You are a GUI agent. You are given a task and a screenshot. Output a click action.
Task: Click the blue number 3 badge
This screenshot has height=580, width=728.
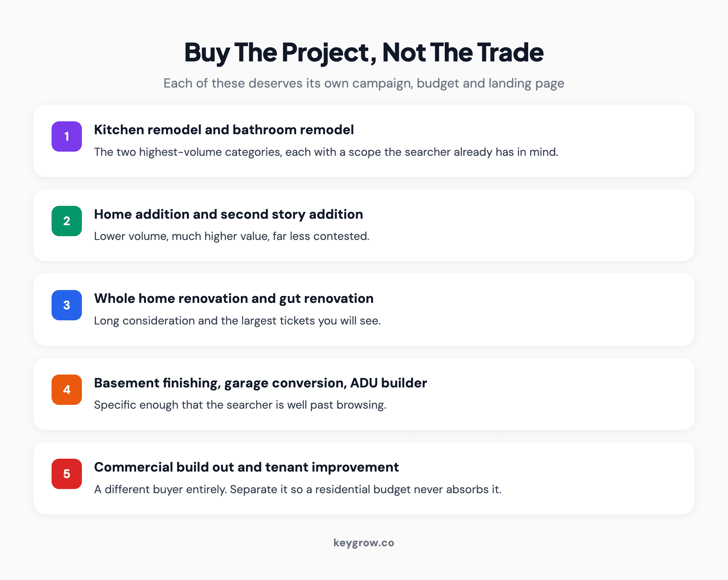click(67, 305)
